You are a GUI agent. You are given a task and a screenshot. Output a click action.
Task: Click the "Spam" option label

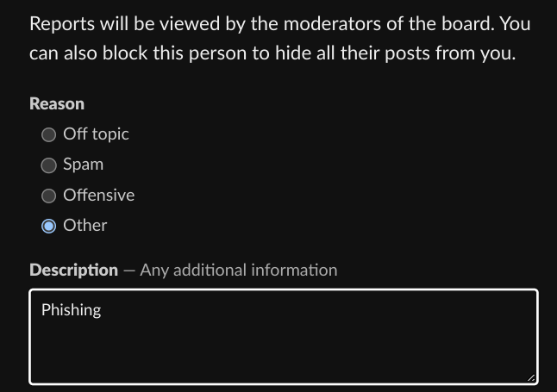click(x=84, y=165)
